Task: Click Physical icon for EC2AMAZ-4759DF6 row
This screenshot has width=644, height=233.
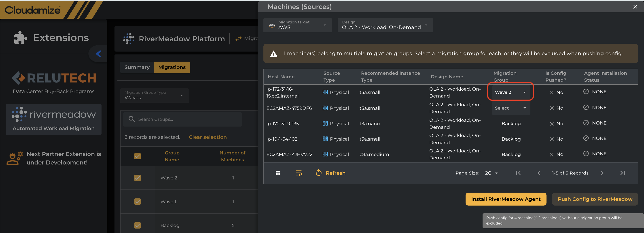Action: 325,108
